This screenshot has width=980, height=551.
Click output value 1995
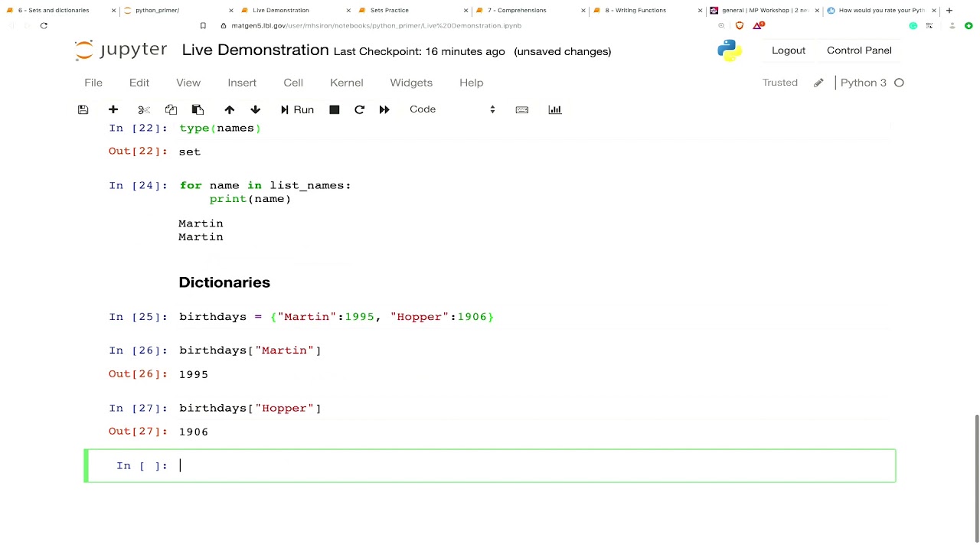click(x=194, y=374)
